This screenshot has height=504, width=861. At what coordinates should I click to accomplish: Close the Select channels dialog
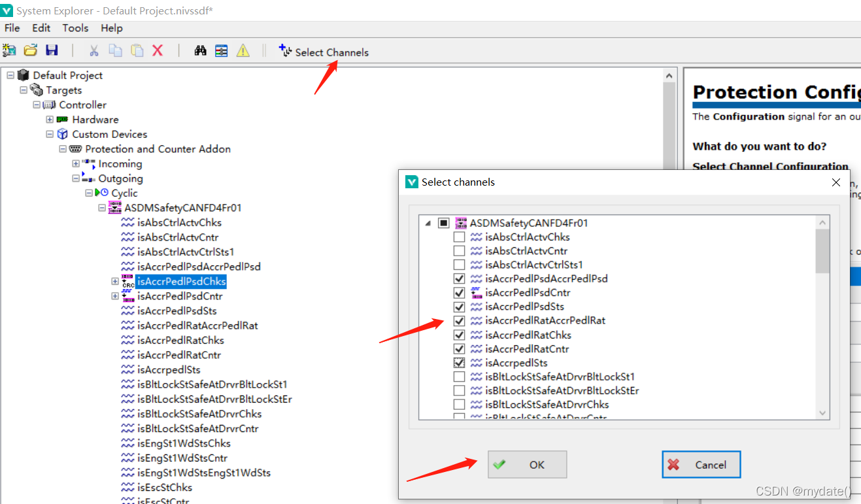pos(836,182)
